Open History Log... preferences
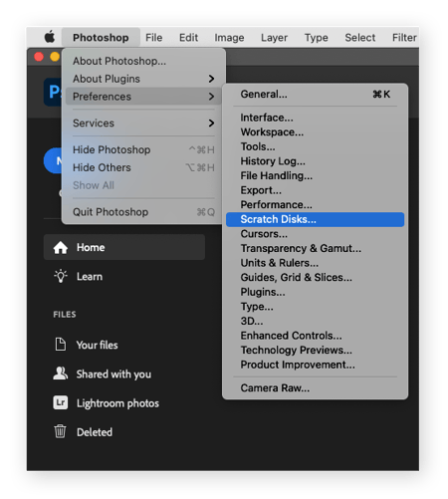Screen dimensions: 448x499 click(x=315, y=161)
